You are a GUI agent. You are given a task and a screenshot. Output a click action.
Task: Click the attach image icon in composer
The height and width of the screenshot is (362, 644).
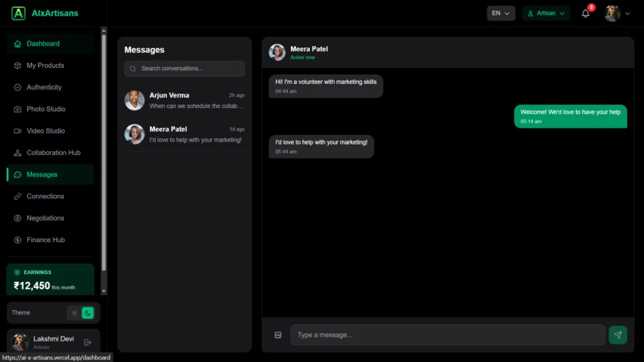click(278, 335)
